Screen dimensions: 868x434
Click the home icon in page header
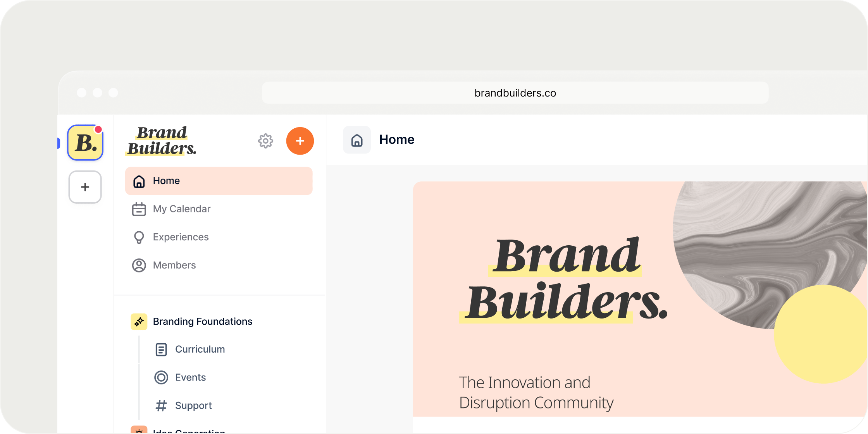357,140
